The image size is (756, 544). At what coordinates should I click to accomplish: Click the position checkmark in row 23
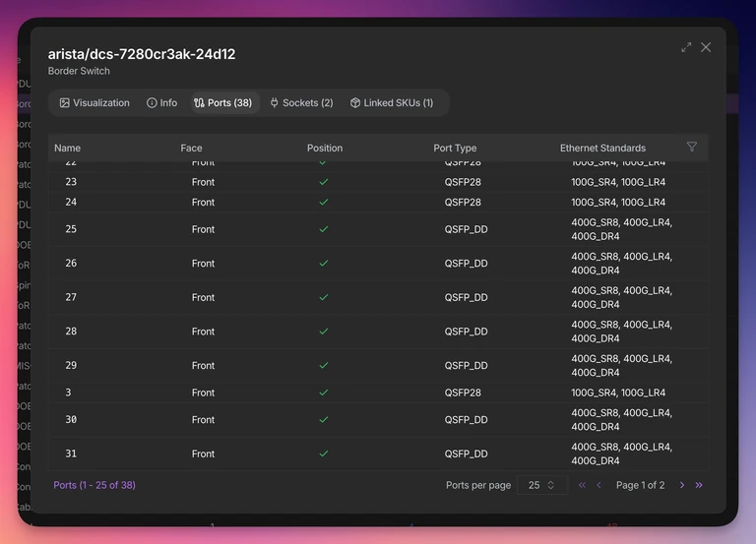324,182
